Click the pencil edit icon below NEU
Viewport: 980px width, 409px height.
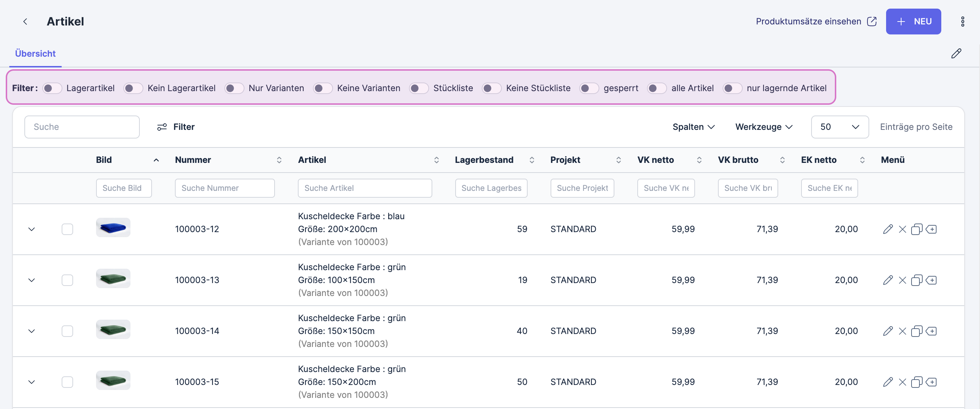[956, 54]
